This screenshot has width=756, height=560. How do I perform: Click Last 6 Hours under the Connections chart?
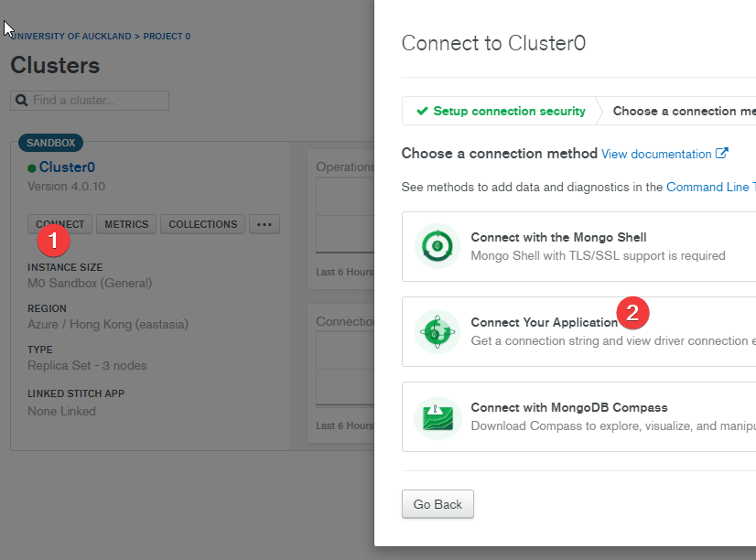pos(345,425)
